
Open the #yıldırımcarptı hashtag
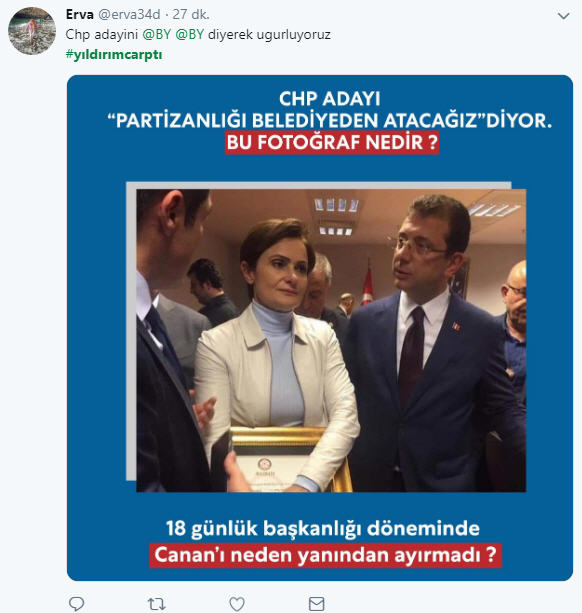(x=114, y=54)
